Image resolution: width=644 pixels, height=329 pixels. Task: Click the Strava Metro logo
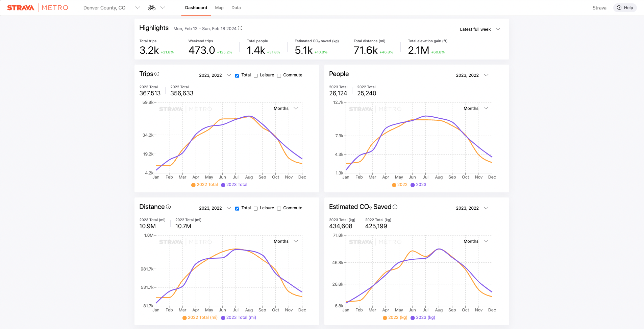coord(38,7)
